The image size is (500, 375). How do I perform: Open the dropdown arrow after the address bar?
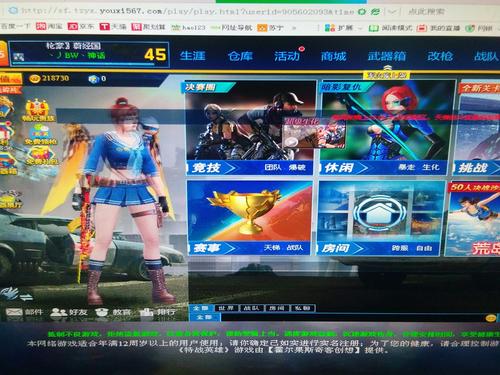(x=393, y=12)
